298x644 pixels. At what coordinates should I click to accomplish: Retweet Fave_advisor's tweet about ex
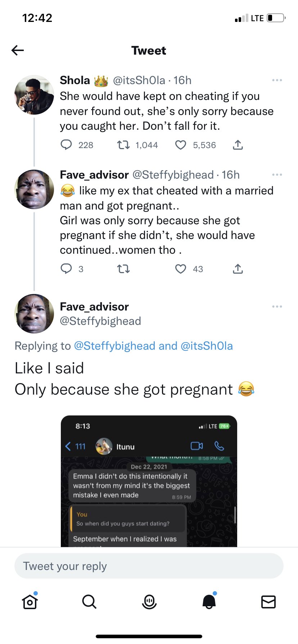pyautogui.click(x=123, y=269)
